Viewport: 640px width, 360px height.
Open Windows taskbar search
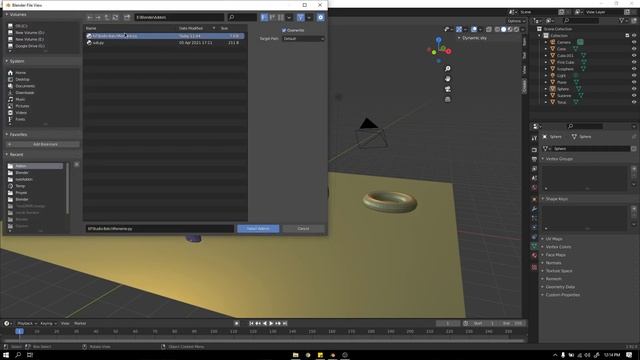pos(18,355)
